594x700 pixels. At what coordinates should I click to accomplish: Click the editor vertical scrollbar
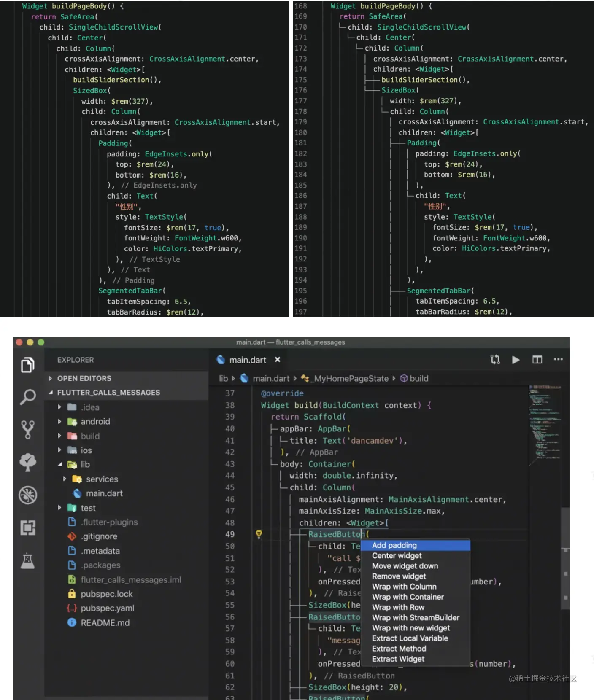[565, 559]
